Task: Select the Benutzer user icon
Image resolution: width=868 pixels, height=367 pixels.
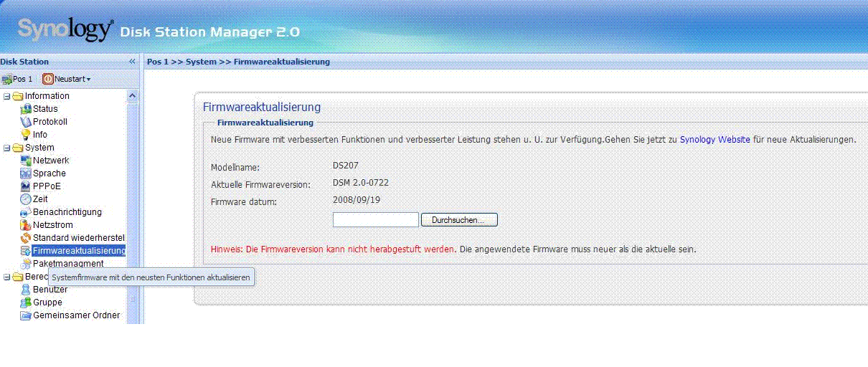Action: [26, 290]
